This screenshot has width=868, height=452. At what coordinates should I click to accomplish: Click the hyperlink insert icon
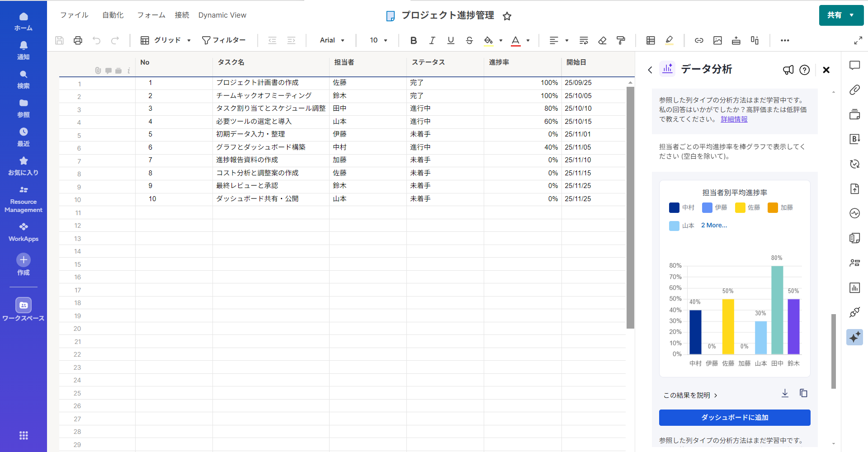[699, 41]
